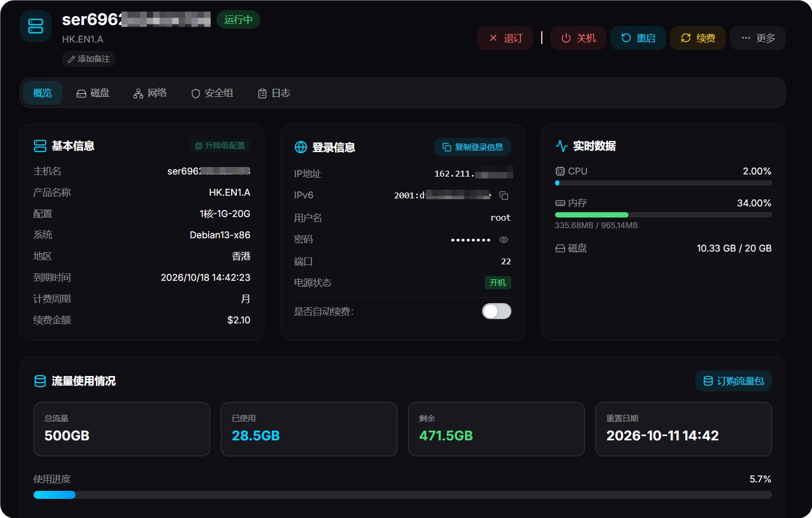Toggle the 是否自动续费 auto-renew switch
812x518 pixels.
click(x=496, y=311)
